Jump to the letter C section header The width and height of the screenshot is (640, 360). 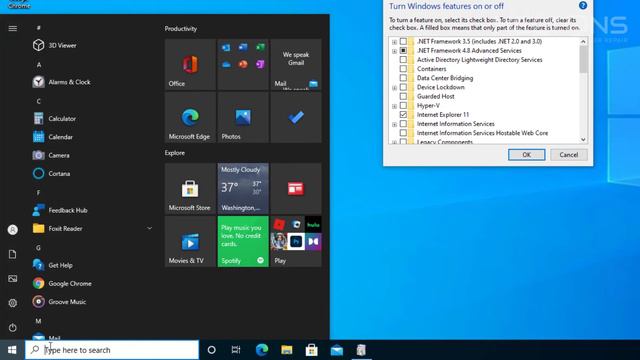39,101
